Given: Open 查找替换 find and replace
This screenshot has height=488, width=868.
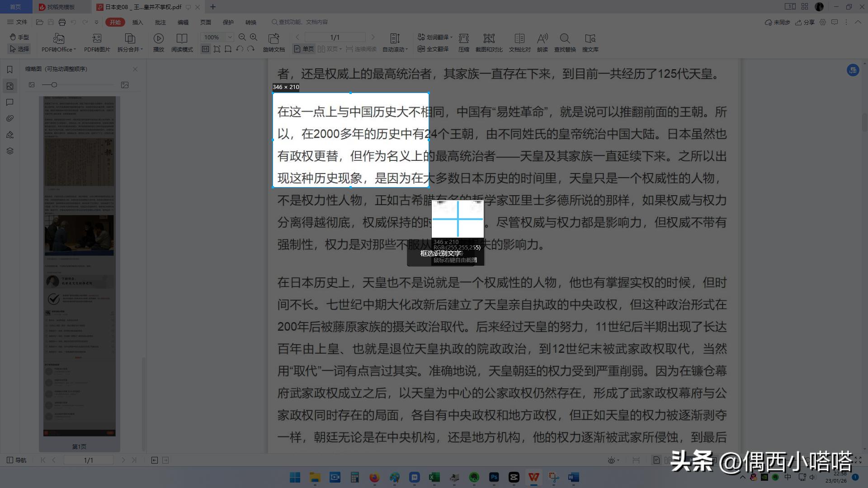Looking at the screenshot, I should coord(564,43).
